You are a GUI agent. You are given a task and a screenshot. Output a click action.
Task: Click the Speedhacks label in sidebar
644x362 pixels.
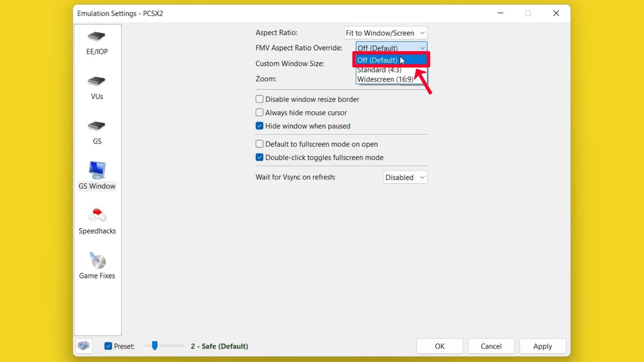(x=97, y=231)
